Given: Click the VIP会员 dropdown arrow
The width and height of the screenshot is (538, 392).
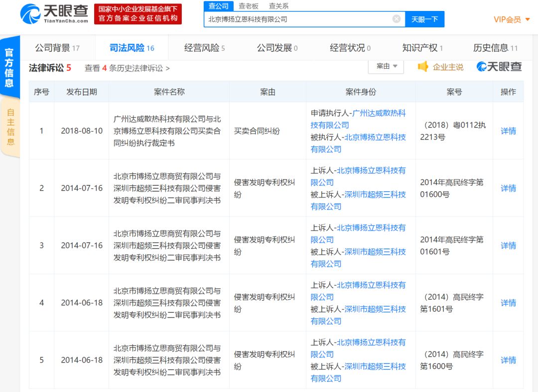Looking at the screenshot, I should [x=527, y=20].
